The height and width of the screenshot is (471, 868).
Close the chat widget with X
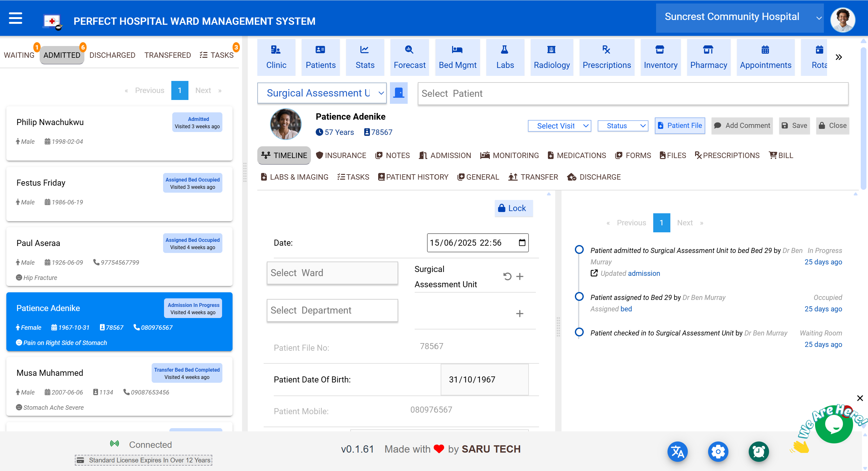860,398
